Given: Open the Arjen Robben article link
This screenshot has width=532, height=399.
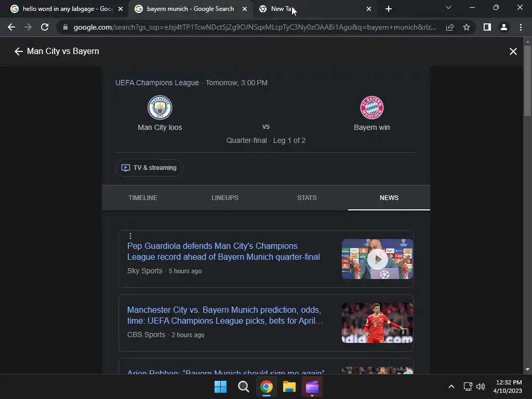Looking at the screenshot, I should [225, 371].
